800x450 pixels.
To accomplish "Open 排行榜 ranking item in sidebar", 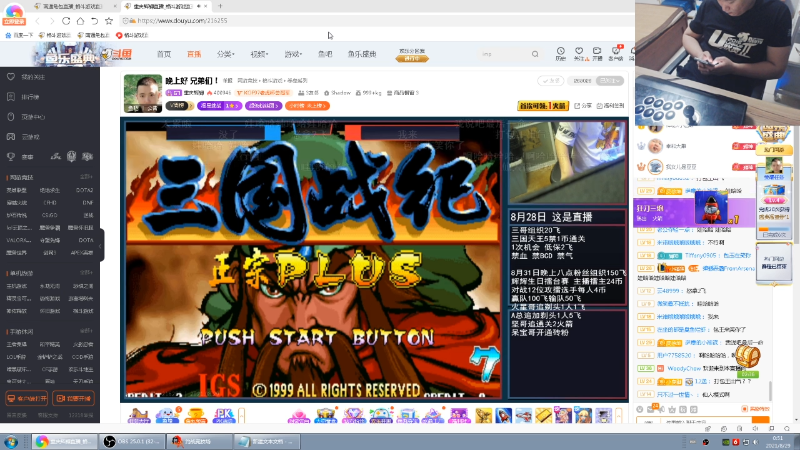I will coord(23,97).
